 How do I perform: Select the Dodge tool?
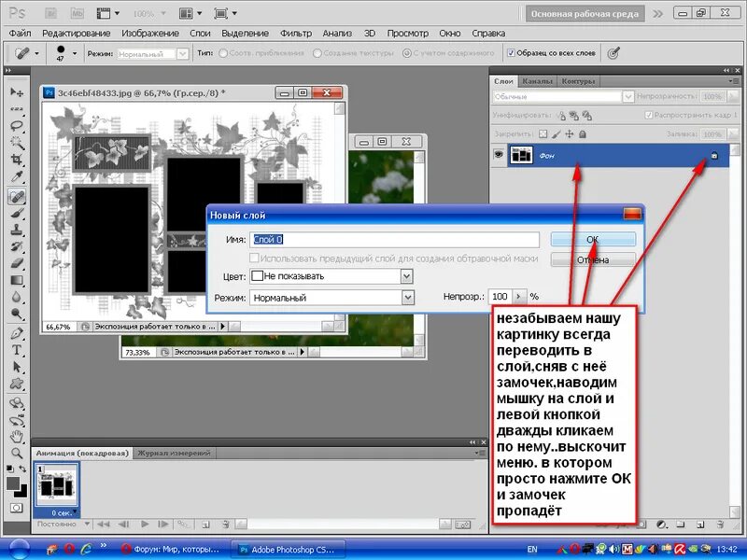[17, 314]
